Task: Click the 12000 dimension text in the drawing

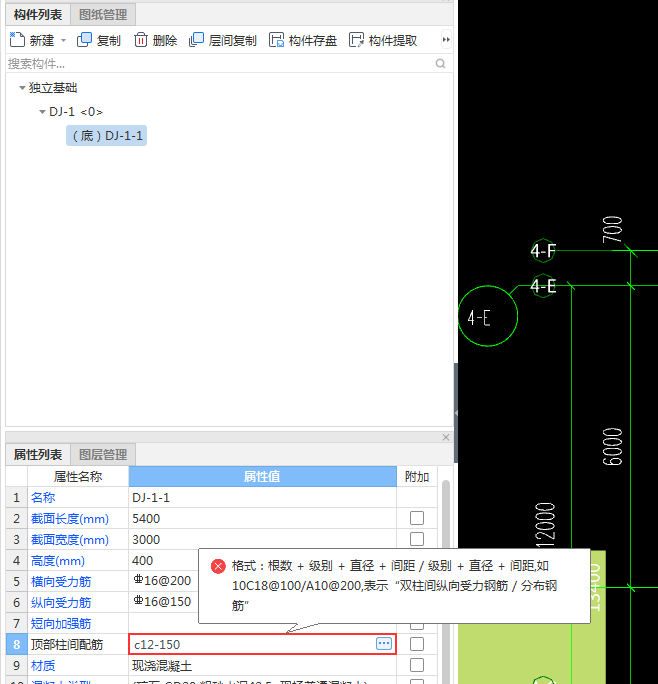Action: click(x=545, y=525)
